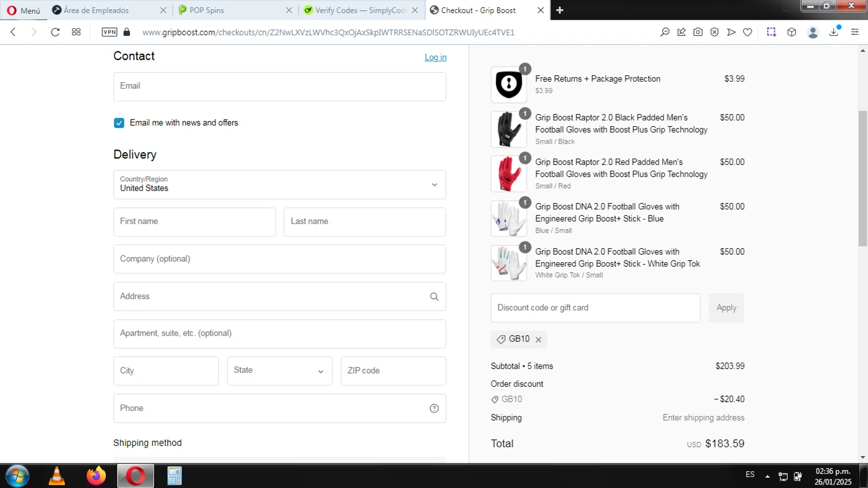Open the downloads icon
Image resolution: width=868 pixels, height=488 pixels.
834,32
